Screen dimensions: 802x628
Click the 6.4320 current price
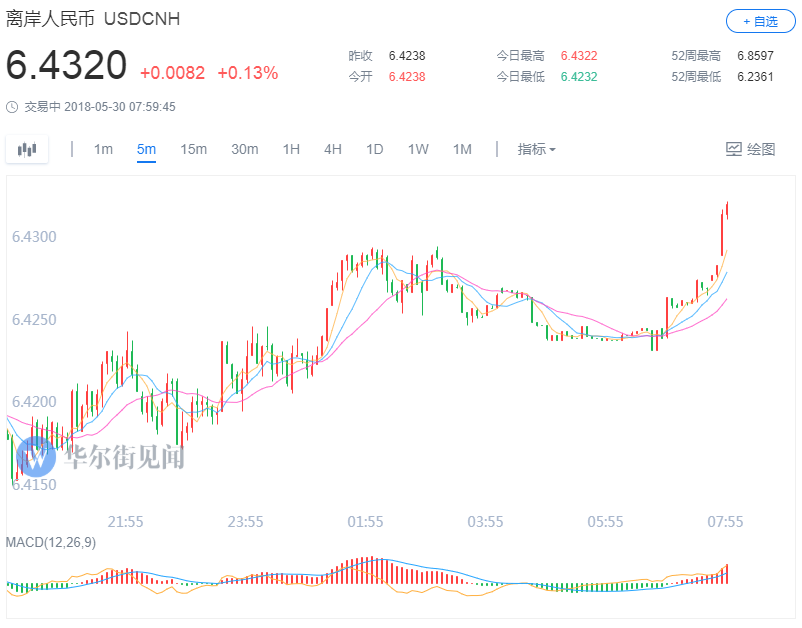tap(67, 66)
